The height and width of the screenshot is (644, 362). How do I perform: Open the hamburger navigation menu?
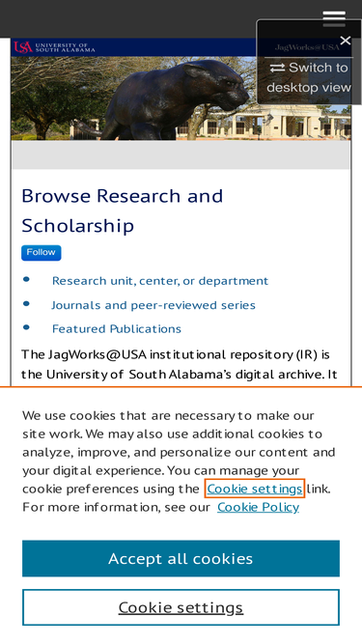(x=334, y=18)
